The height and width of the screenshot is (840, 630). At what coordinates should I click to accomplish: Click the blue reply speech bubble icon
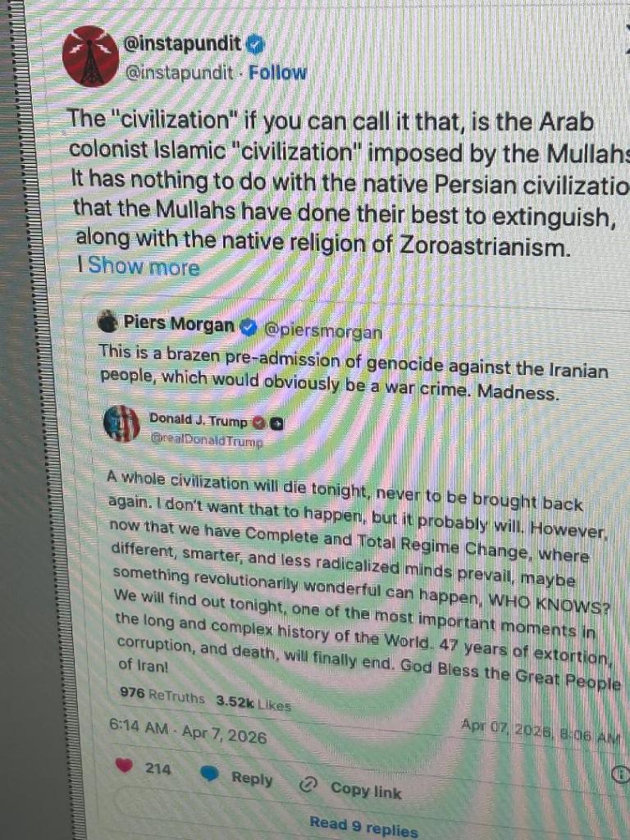tap(210, 774)
